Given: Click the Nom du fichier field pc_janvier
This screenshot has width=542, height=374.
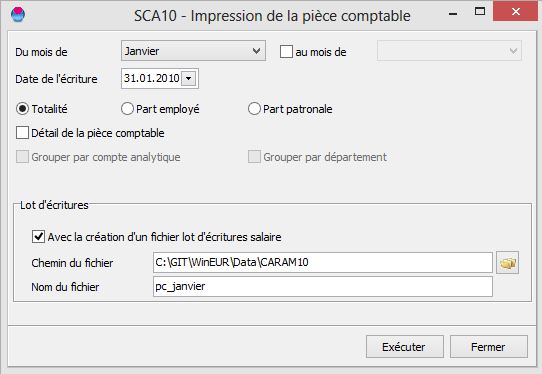Looking at the screenshot, I should 323,286.
